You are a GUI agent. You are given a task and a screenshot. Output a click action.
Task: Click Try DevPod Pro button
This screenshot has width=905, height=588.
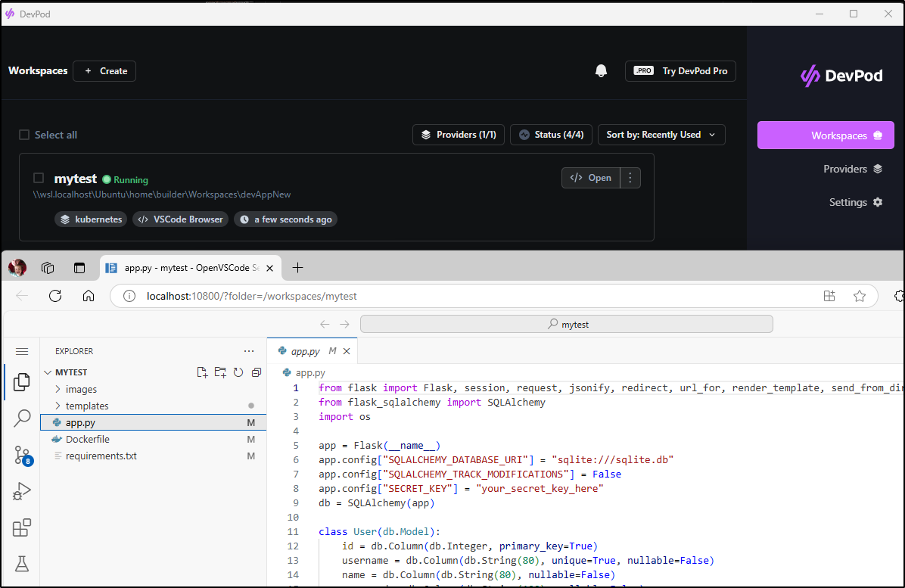tap(680, 71)
